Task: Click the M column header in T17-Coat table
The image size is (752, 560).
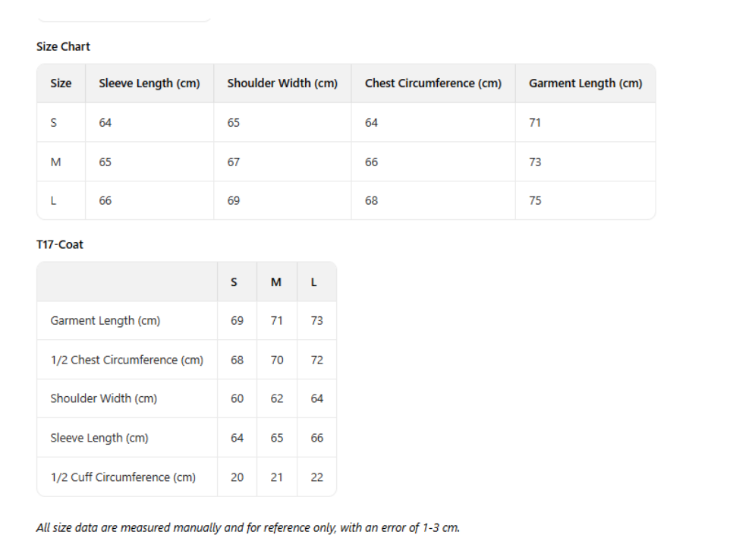Action: [x=276, y=282]
